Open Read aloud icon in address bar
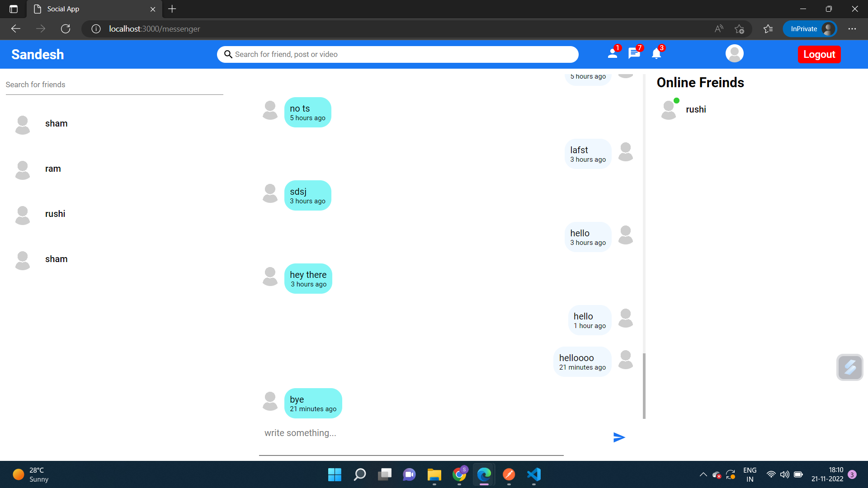The height and width of the screenshot is (488, 868). click(x=719, y=29)
